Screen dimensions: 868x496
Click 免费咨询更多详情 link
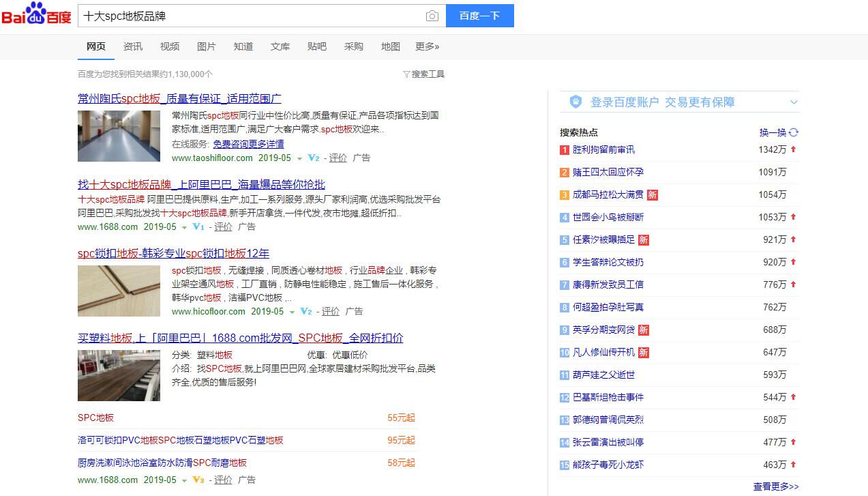248,144
